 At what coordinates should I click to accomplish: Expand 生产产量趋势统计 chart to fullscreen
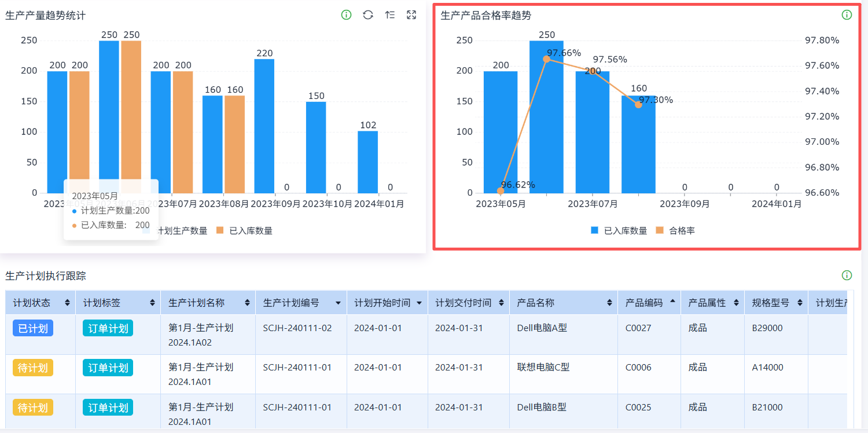(x=411, y=15)
